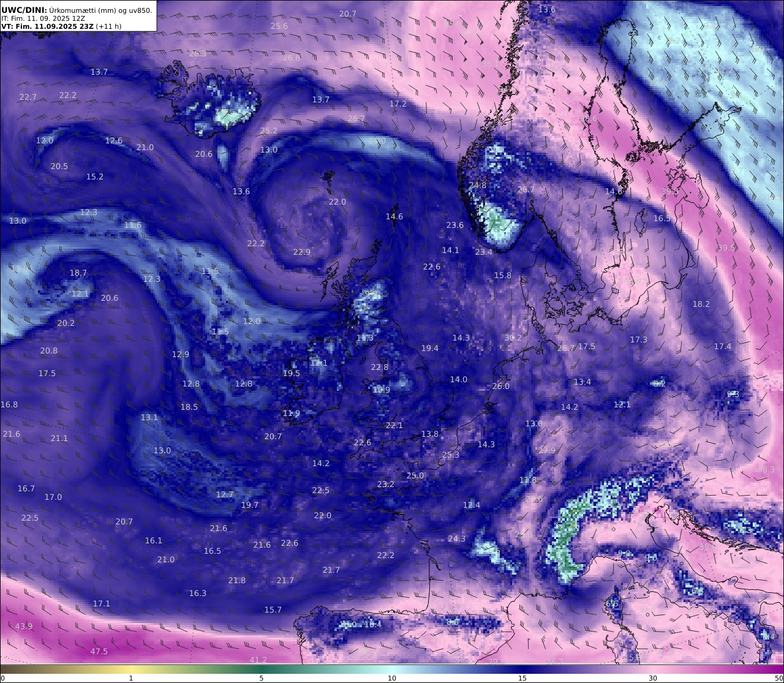Pick the dark blue legend color near 15
This screenshot has width=784, height=683.
(x=522, y=669)
